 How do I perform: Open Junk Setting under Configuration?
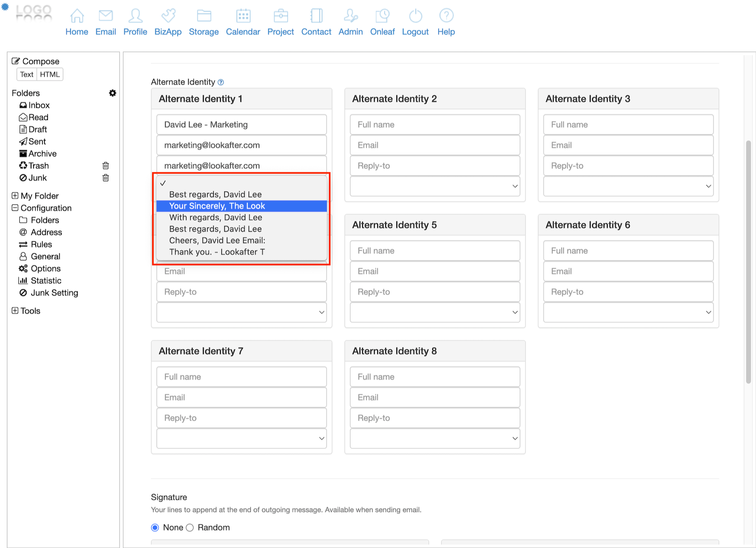click(x=54, y=292)
